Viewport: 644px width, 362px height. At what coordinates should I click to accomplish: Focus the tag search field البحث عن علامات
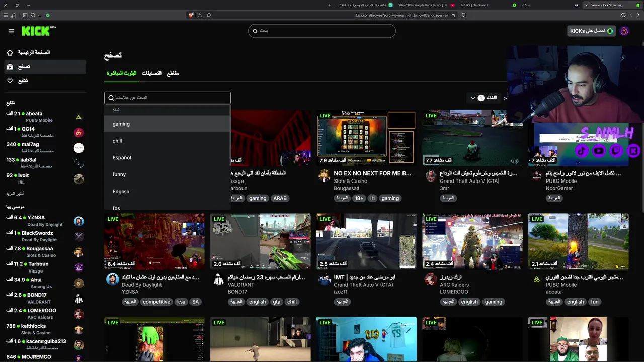click(168, 98)
